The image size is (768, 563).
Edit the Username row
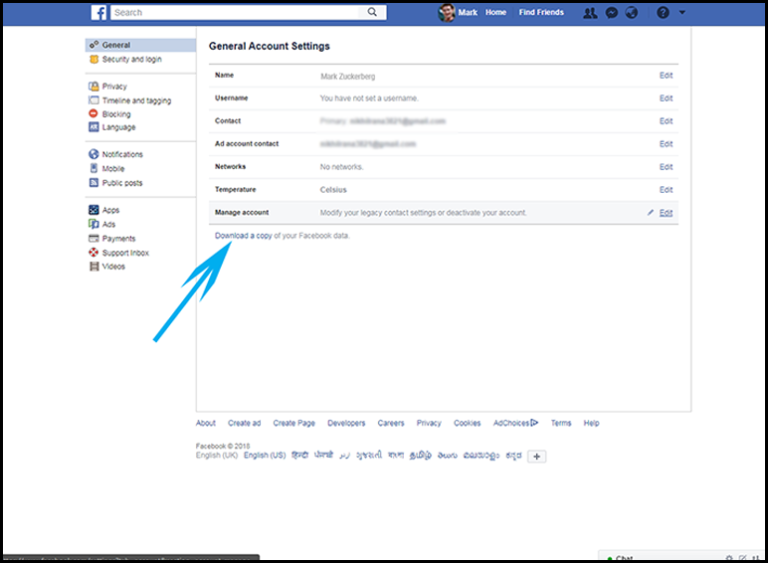666,98
